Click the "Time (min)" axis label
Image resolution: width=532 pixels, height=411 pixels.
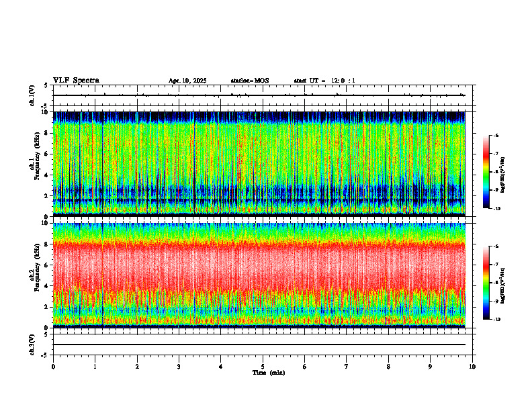pyautogui.click(x=269, y=373)
